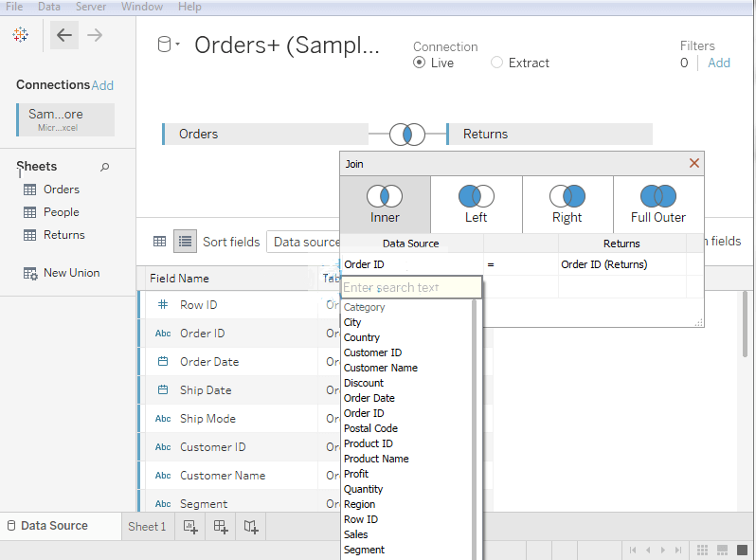This screenshot has height=560, width=756.
Task: Pick Customer Name from the field list
Action: click(x=381, y=368)
